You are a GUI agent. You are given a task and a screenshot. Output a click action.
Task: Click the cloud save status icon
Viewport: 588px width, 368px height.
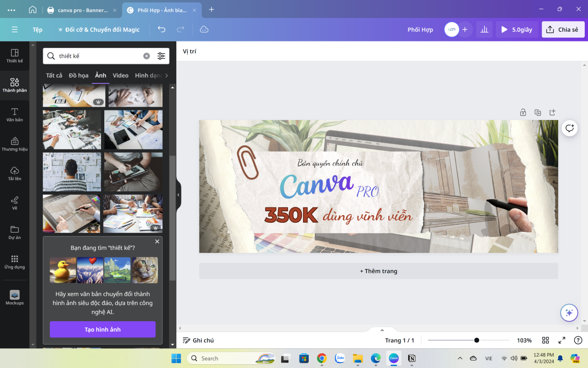tap(204, 29)
